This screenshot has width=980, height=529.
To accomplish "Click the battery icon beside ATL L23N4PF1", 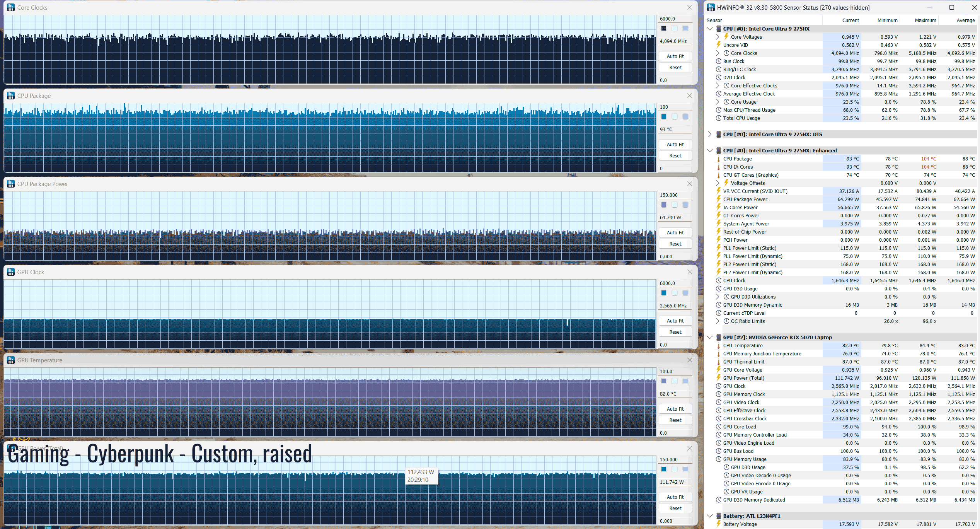I will (x=719, y=516).
